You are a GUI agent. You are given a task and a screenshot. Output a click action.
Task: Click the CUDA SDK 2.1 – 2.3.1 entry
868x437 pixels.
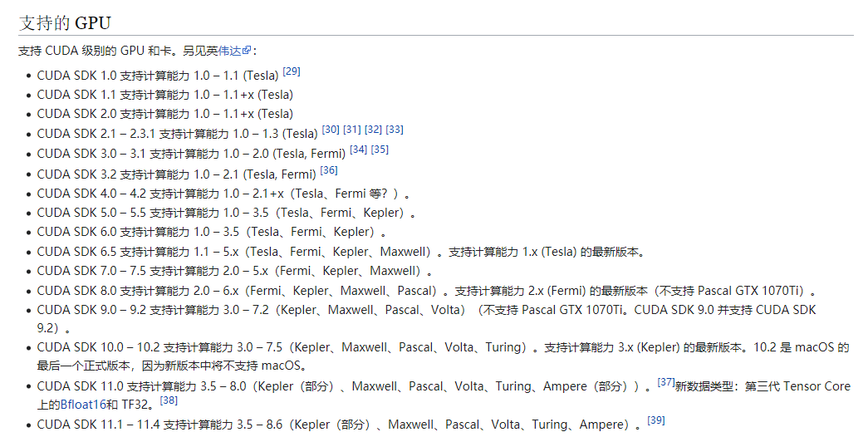pos(220,133)
